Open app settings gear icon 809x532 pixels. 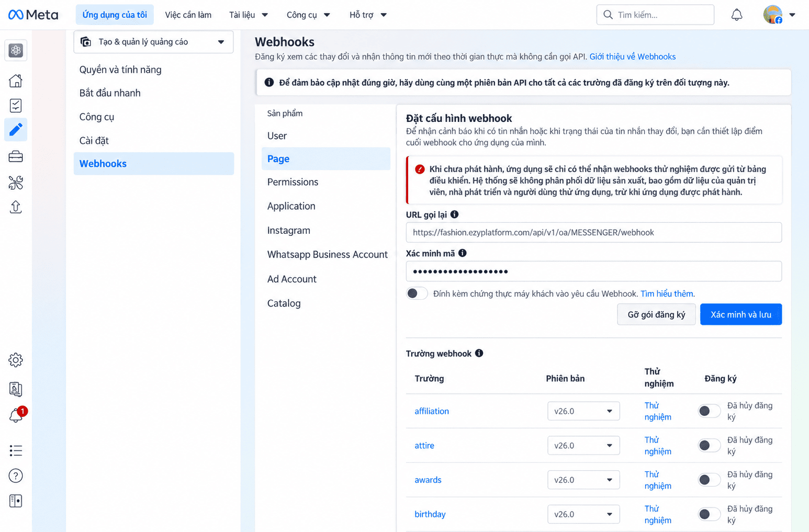[16, 360]
